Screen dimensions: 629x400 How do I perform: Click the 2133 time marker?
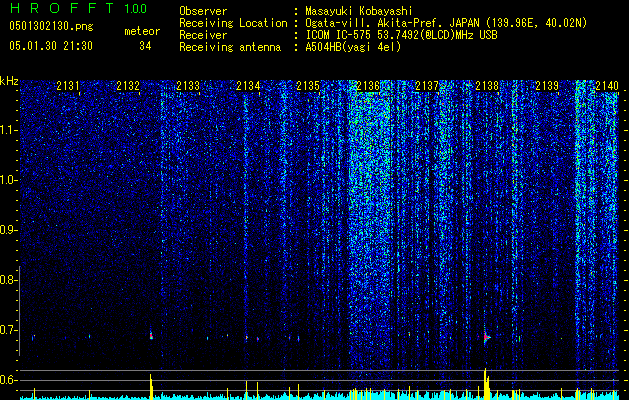(188, 86)
